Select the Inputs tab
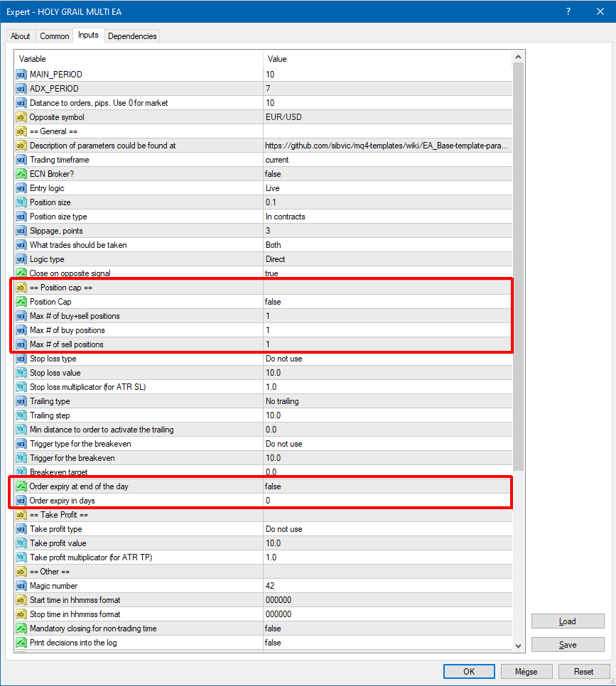The height and width of the screenshot is (686, 616). [x=88, y=35]
